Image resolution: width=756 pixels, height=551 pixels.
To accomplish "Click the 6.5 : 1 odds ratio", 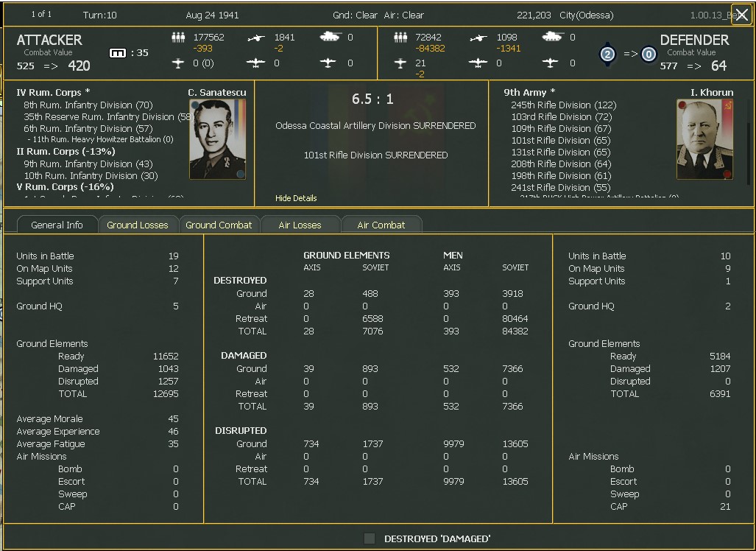I will click(372, 99).
